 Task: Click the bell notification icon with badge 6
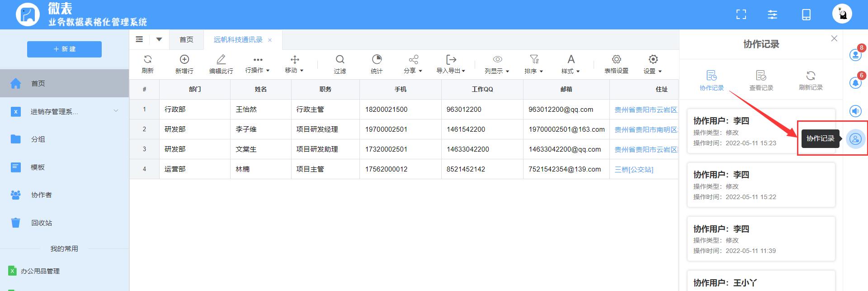pos(855,83)
